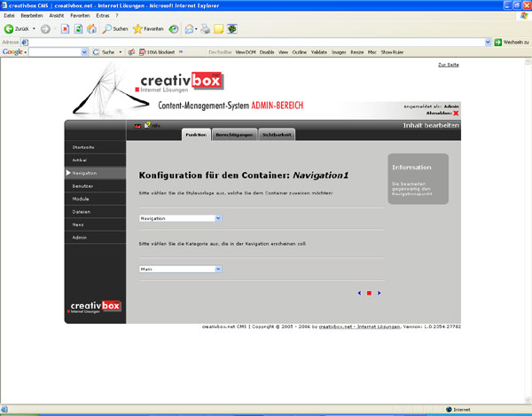This screenshot has height=416, width=532.
Task: Expand the browser address bar dropdown arrow
Action: (x=488, y=42)
